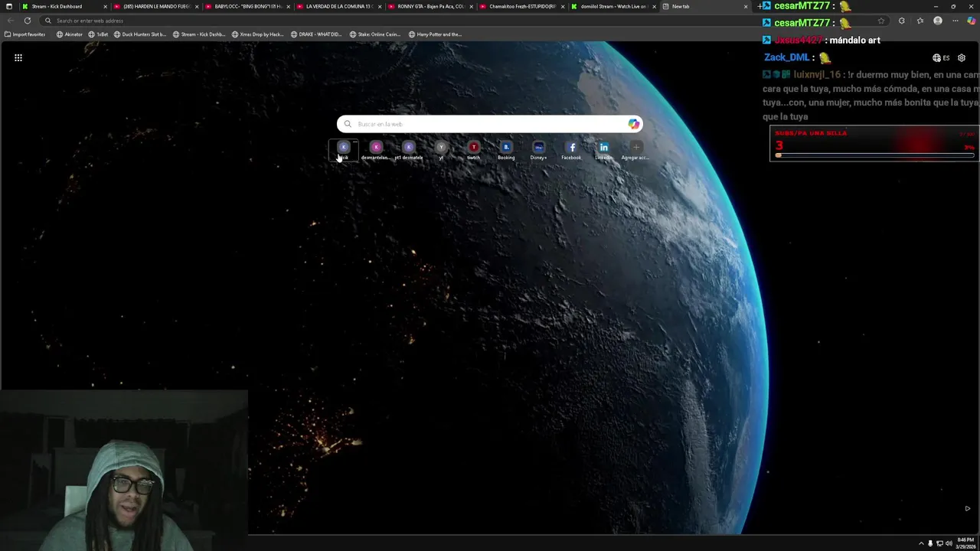Open 1xBet bookmark
Viewport: 980px width, 551px height.
coord(98,34)
